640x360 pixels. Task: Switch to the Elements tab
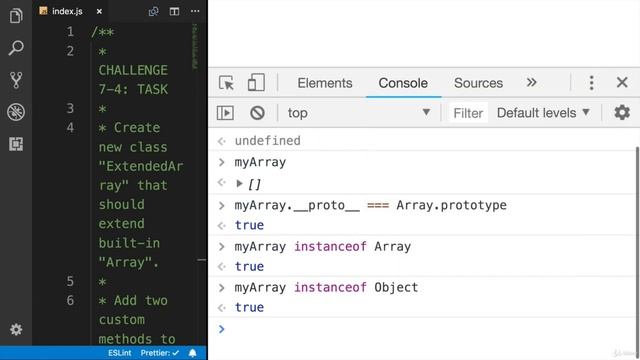pos(325,83)
